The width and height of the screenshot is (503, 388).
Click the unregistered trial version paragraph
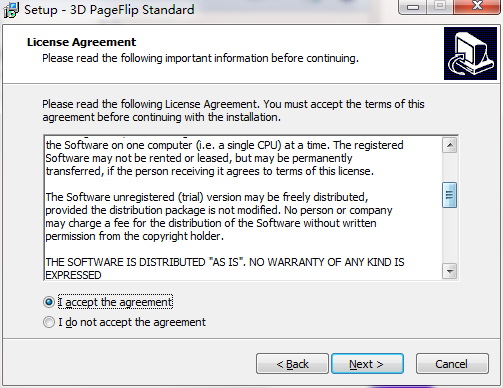[x=219, y=217]
